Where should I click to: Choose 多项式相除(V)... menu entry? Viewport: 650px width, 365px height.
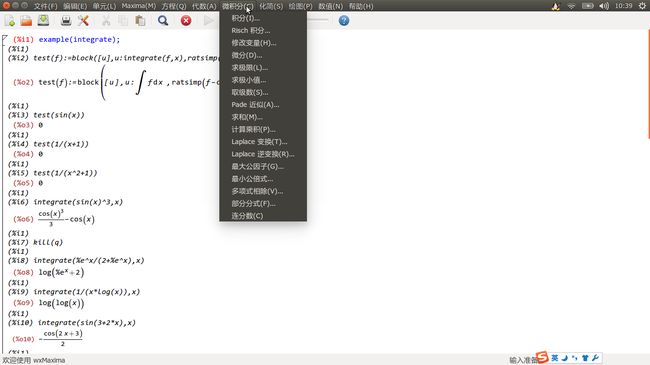coord(263,191)
